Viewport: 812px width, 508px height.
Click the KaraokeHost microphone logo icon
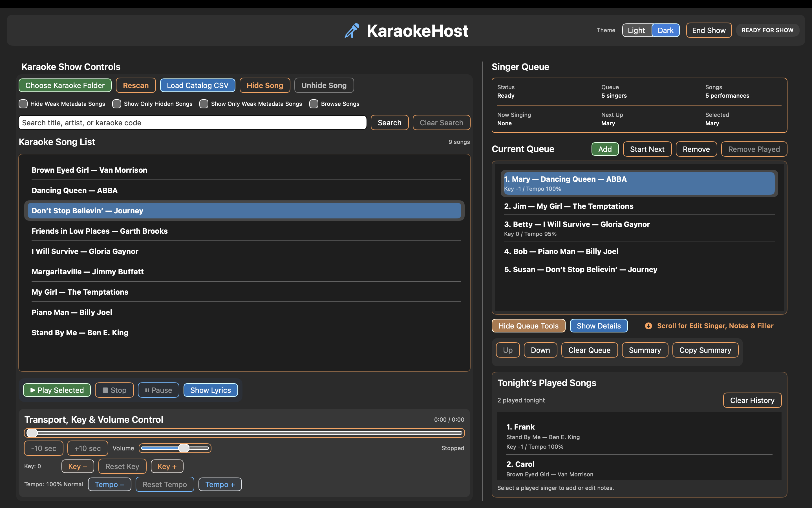tap(352, 30)
